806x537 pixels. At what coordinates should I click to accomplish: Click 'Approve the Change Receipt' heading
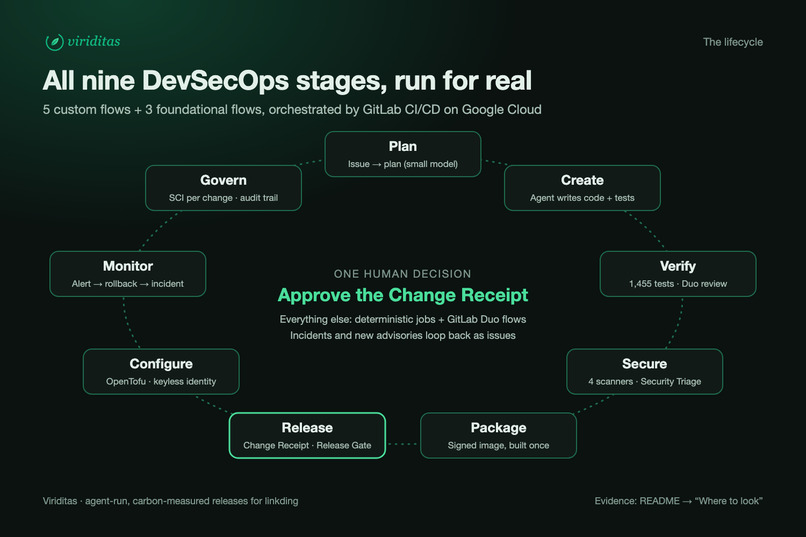(403, 295)
